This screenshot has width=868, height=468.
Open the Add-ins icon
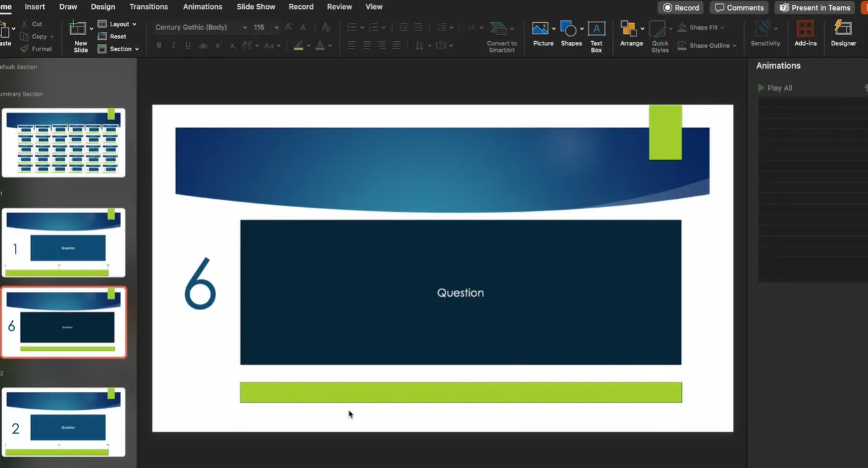coord(805,30)
